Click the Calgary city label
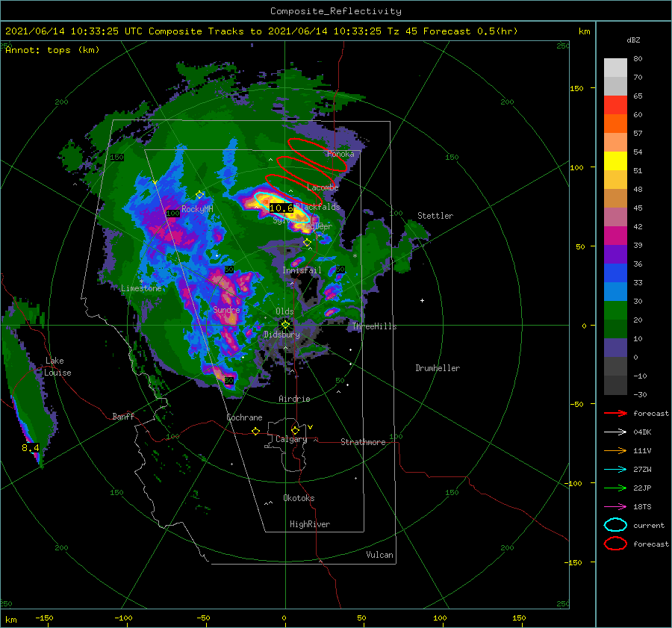The image size is (672, 628). click(291, 439)
